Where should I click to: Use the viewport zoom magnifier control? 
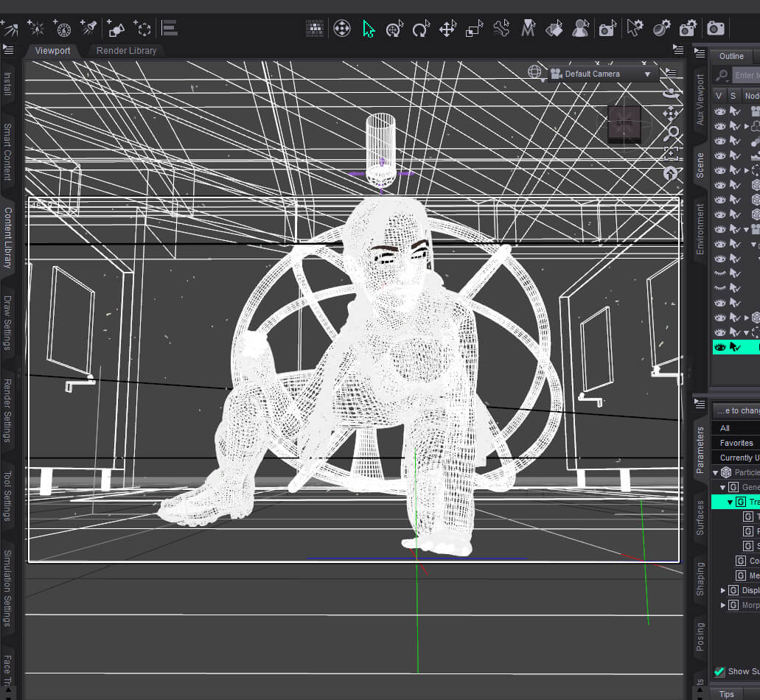672,133
